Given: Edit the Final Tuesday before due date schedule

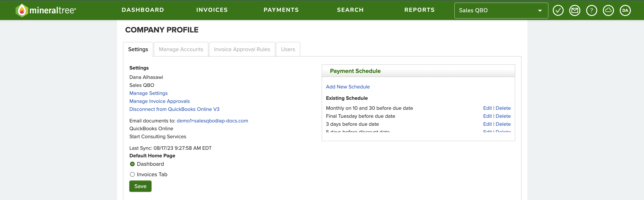Looking at the screenshot, I should [487, 116].
